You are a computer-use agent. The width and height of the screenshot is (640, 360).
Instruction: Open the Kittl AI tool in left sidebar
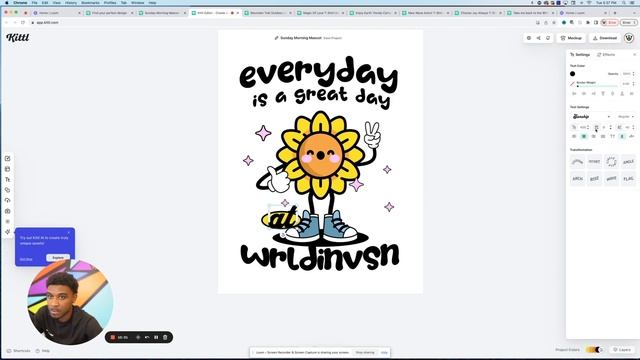(7, 232)
